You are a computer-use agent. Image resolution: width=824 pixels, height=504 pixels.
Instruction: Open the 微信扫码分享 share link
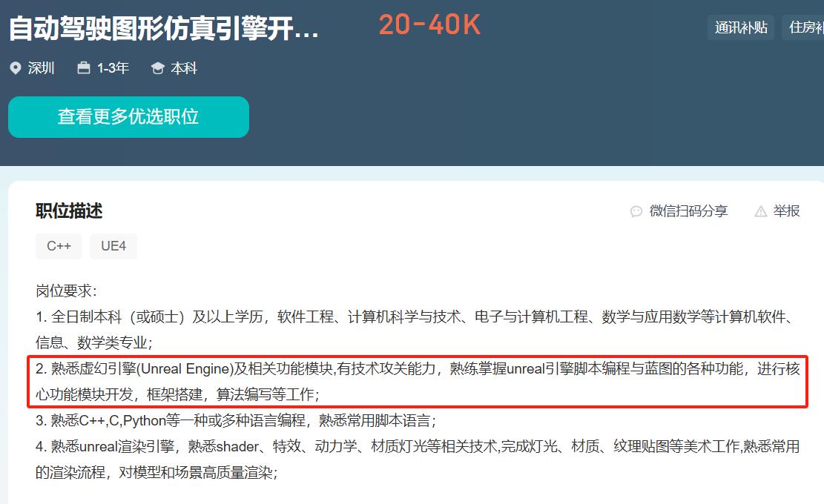pos(688,211)
